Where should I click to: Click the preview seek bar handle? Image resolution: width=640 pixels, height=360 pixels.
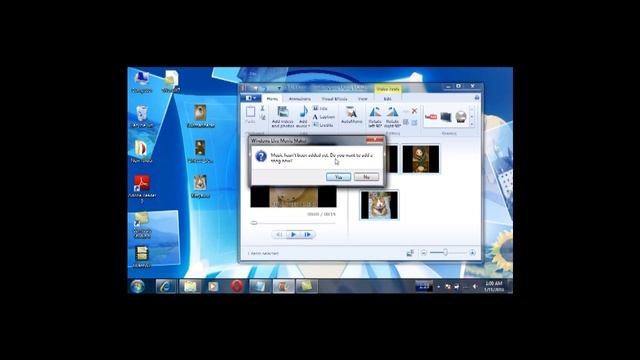[254, 223]
